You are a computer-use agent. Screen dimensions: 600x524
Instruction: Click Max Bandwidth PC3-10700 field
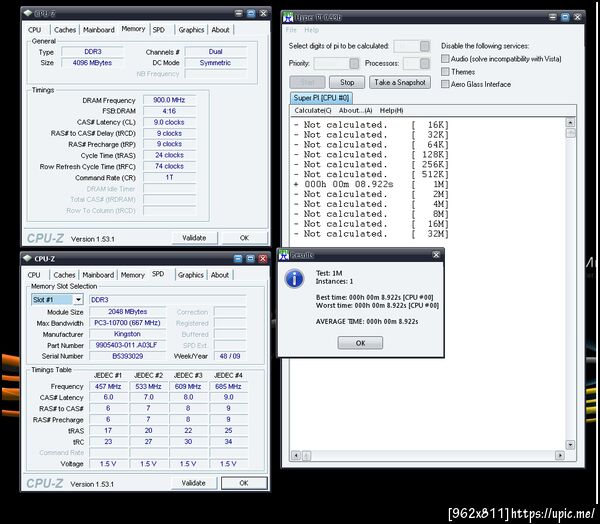tap(127, 323)
